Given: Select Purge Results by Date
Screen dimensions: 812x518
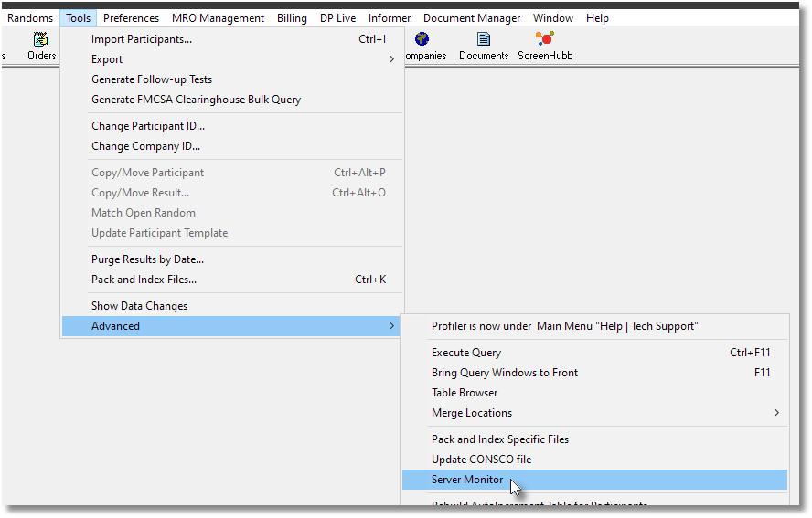Looking at the screenshot, I should pos(147,259).
